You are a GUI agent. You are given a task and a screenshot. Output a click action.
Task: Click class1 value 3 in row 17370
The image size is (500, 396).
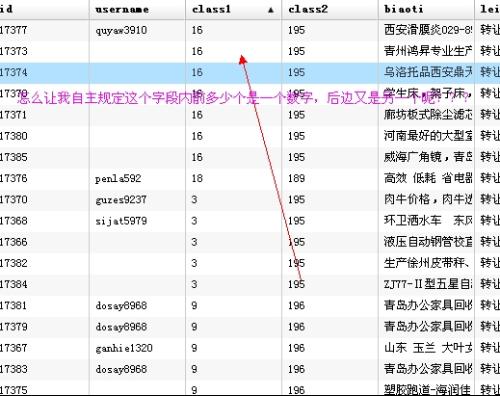point(194,200)
